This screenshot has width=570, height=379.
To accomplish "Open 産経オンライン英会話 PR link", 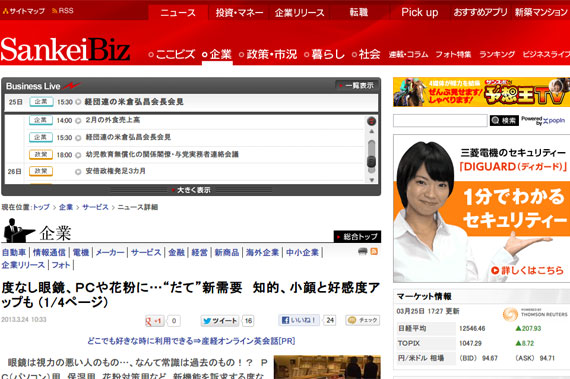I will 191,341.
